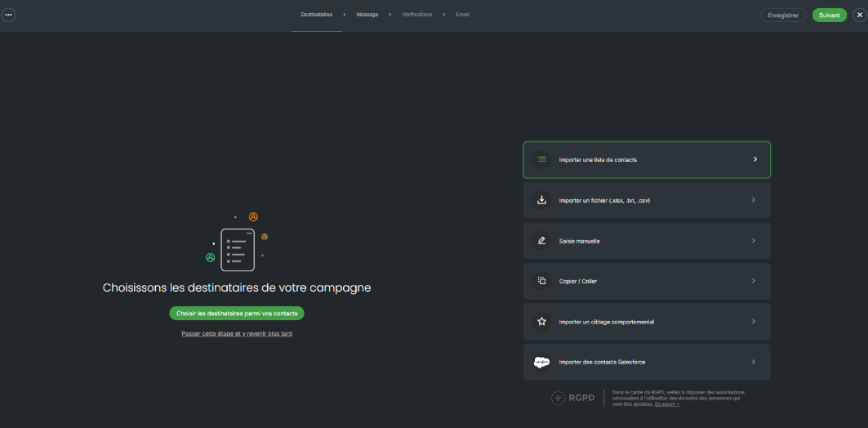Go to the Message step
Image resolution: width=868 pixels, height=428 pixels.
click(x=367, y=15)
